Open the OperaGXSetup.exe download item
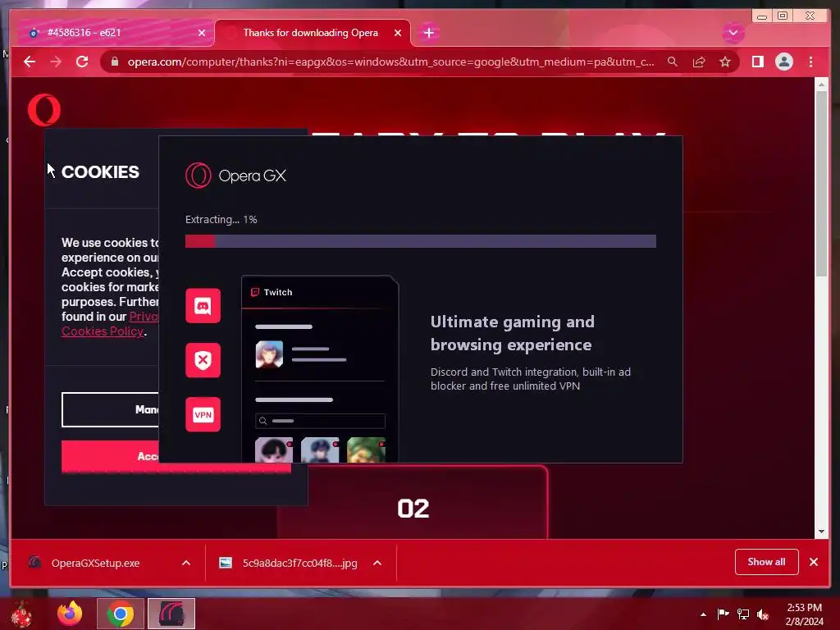Screen dimensions: 840x630 coord(95,563)
